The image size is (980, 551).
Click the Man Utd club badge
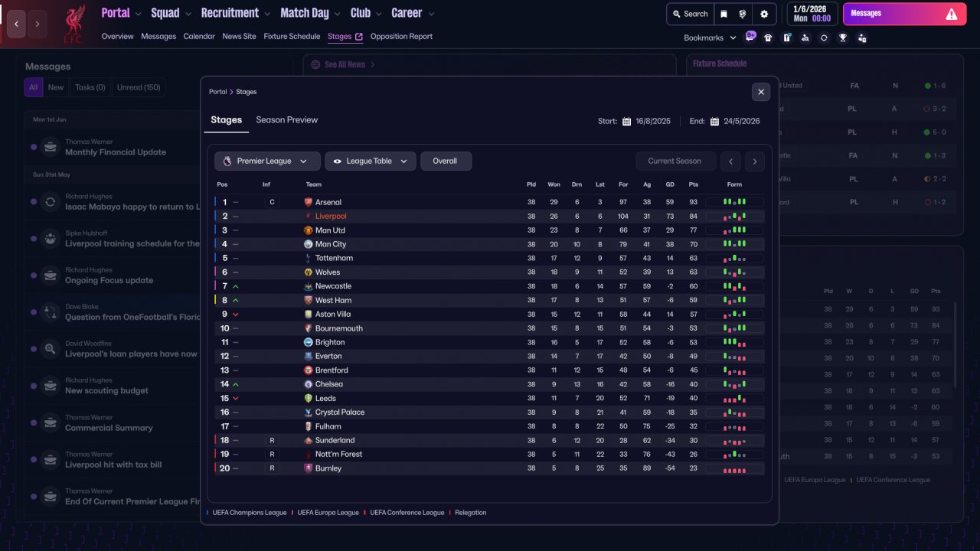point(309,230)
